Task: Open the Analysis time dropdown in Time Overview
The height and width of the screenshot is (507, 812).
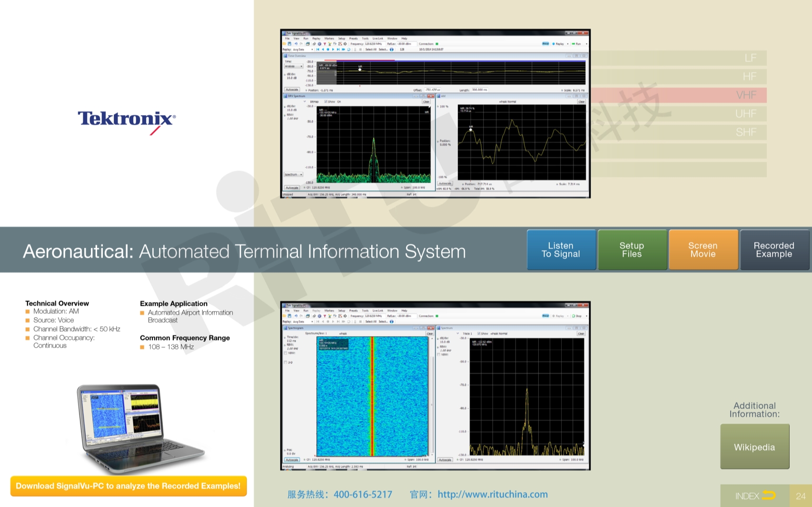Action: [294, 67]
